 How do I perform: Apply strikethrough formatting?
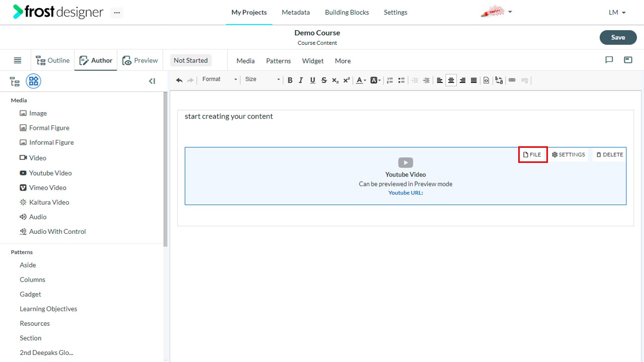tap(324, 80)
